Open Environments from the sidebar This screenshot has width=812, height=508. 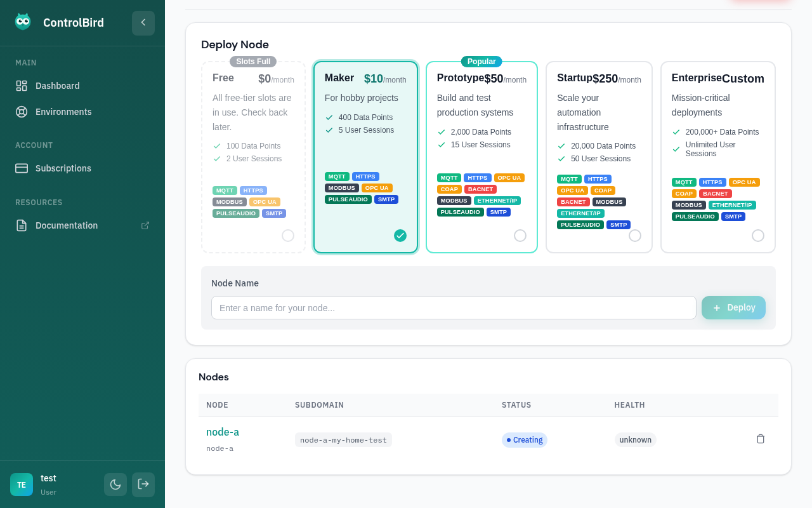pos(82,112)
